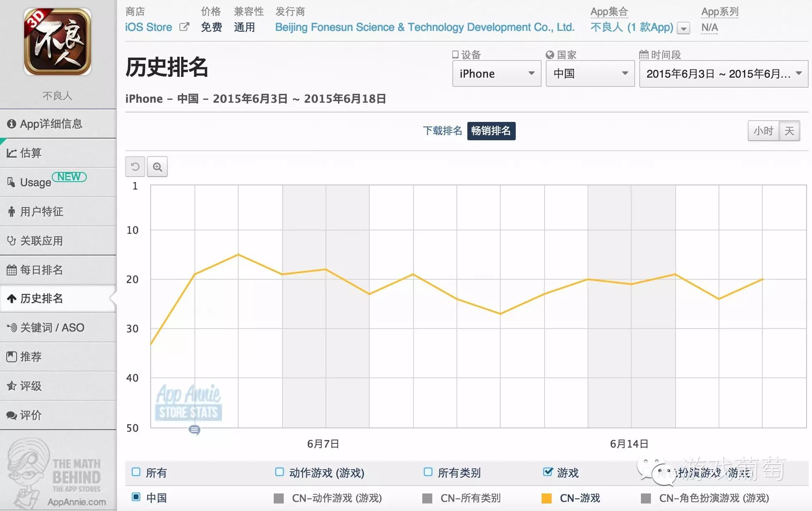Screen dimensions: 812x511
Task: Open the 中国 country dropdown
Action: pyautogui.click(x=590, y=74)
